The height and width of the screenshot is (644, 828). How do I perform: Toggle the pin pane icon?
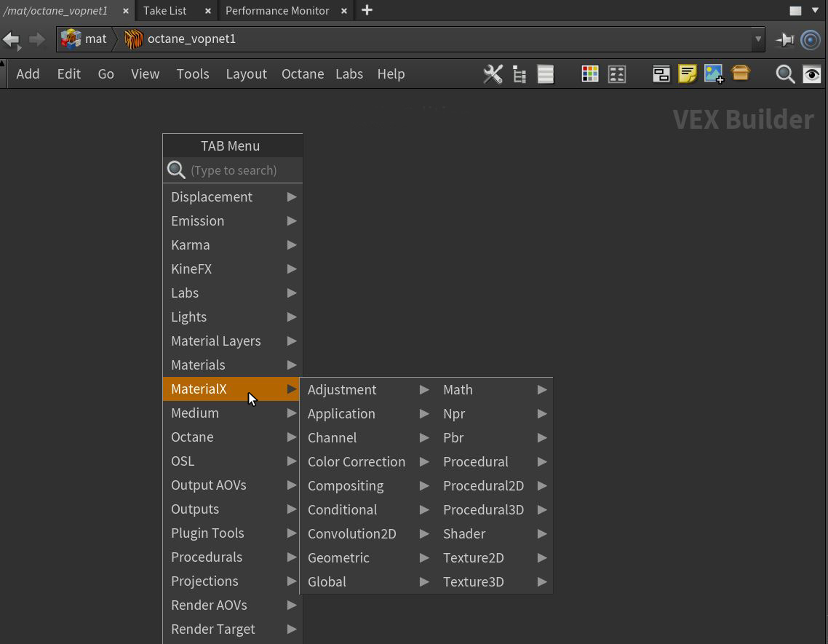coord(784,39)
